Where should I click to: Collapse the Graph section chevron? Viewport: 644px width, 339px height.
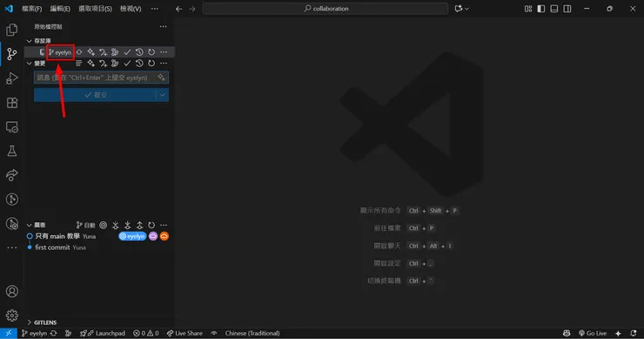point(30,225)
